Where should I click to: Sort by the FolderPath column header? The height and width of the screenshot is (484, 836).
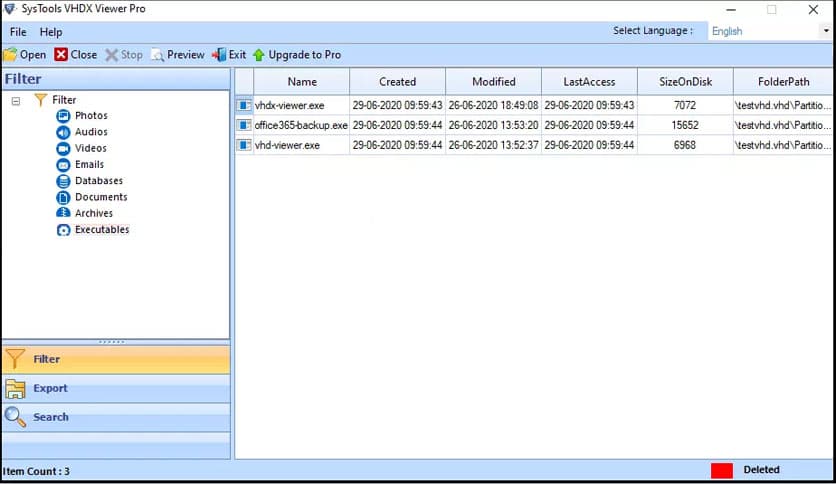[783, 82]
